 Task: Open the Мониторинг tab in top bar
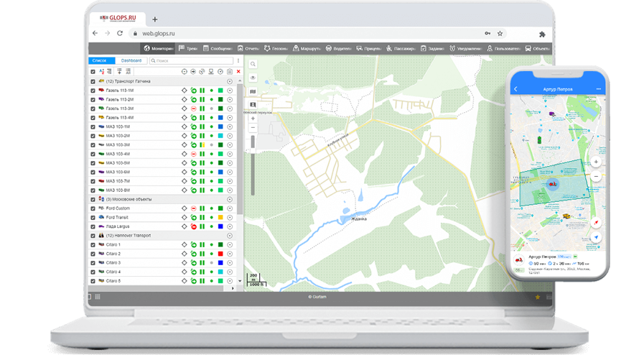pyautogui.click(x=159, y=48)
